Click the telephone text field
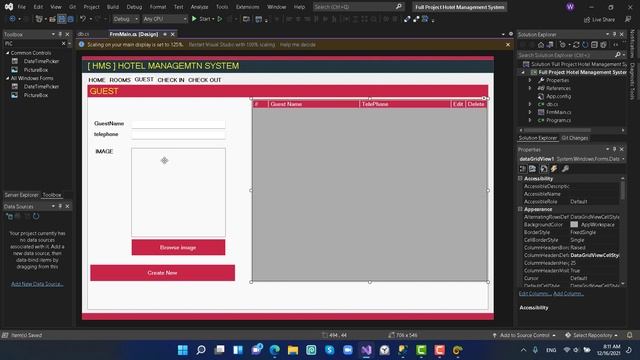The image size is (640, 360). (x=178, y=134)
